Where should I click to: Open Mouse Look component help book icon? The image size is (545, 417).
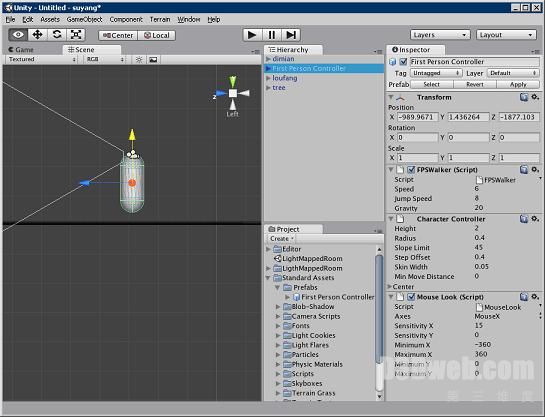524,297
